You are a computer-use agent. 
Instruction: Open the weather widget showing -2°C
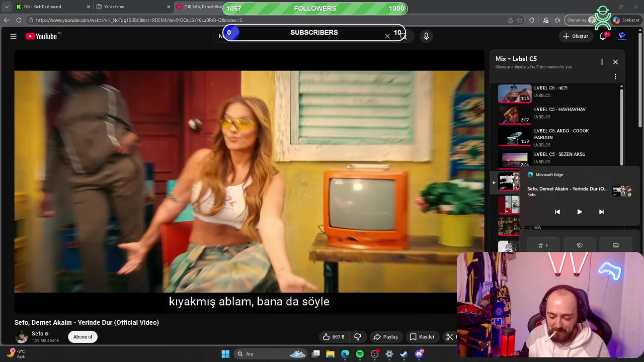pos(17,353)
